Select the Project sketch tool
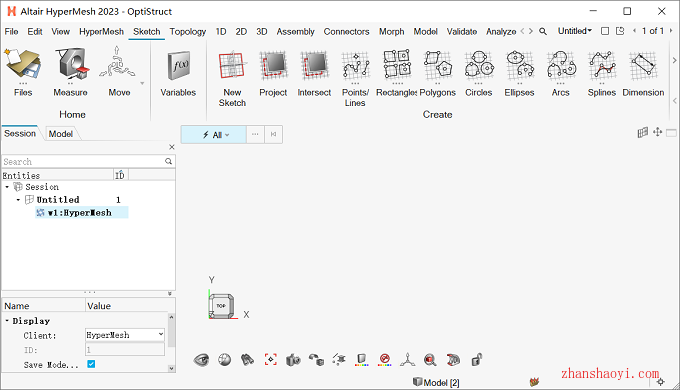Viewport: 680px width, 390px height. click(x=273, y=72)
